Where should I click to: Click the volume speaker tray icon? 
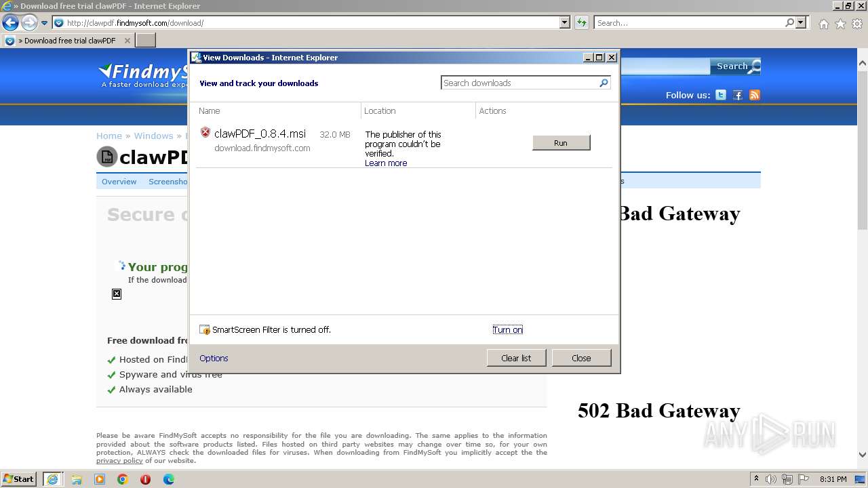pos(771,479)
